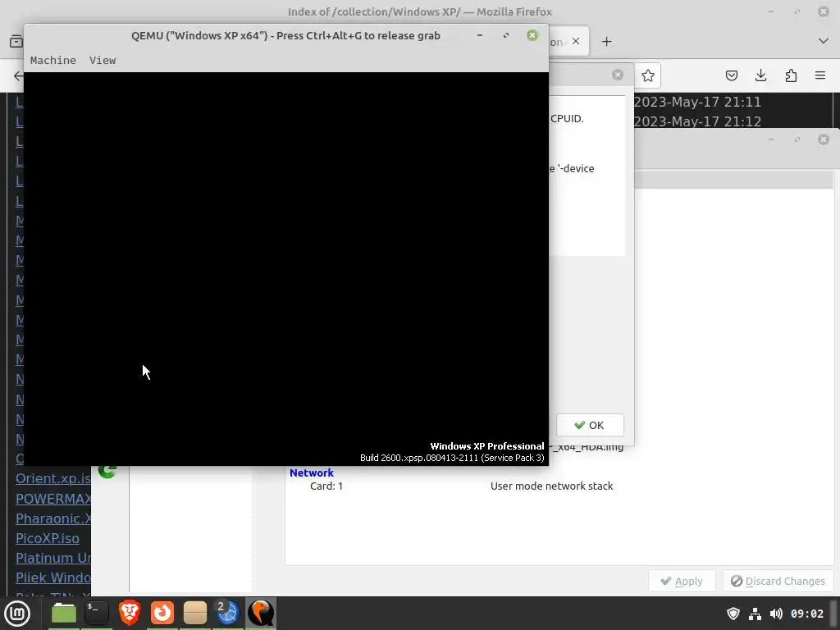Close the CPUID error dialog
840x630 pixels.
click(618, 75)
